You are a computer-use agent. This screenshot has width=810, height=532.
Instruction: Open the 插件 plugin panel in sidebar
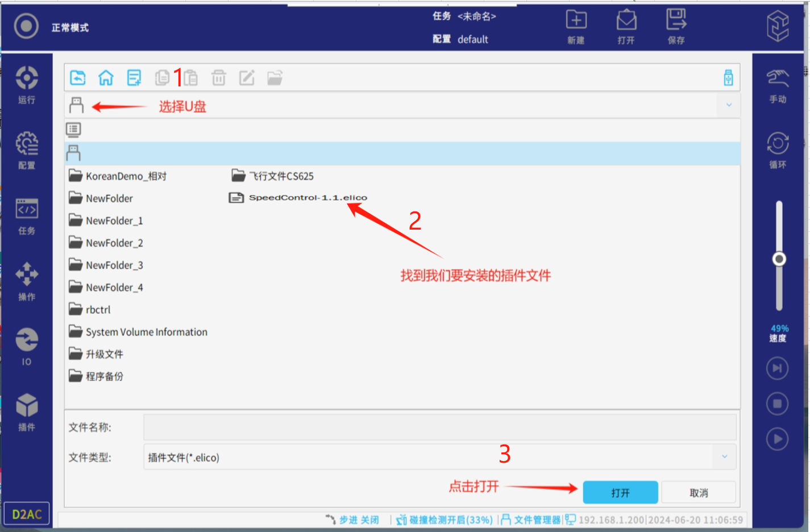[x=27, y=412]
